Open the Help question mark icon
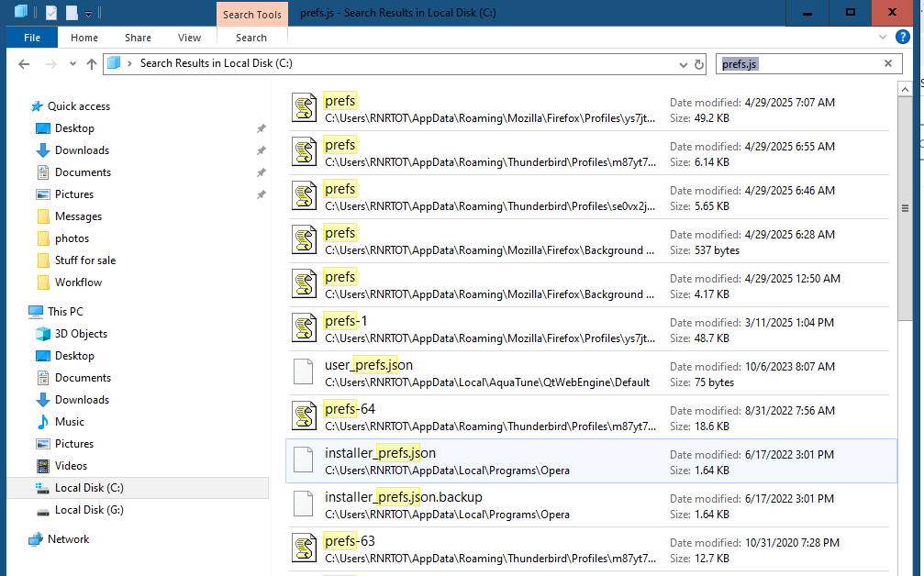 click(x=902, y=37)
